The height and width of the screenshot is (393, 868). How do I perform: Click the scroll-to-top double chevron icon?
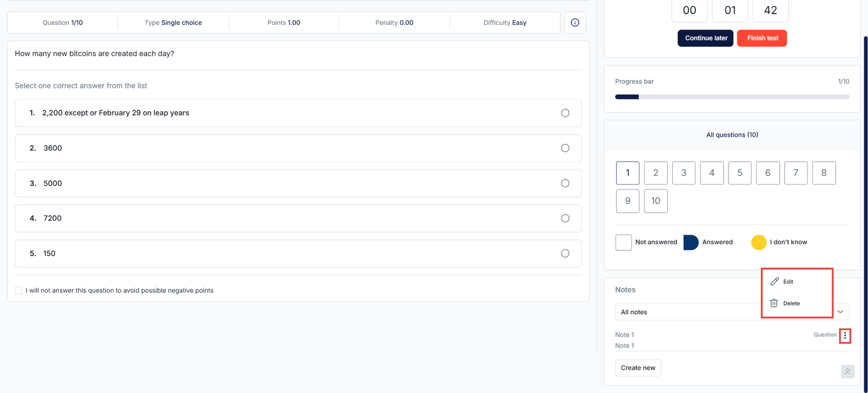[847, 371]
